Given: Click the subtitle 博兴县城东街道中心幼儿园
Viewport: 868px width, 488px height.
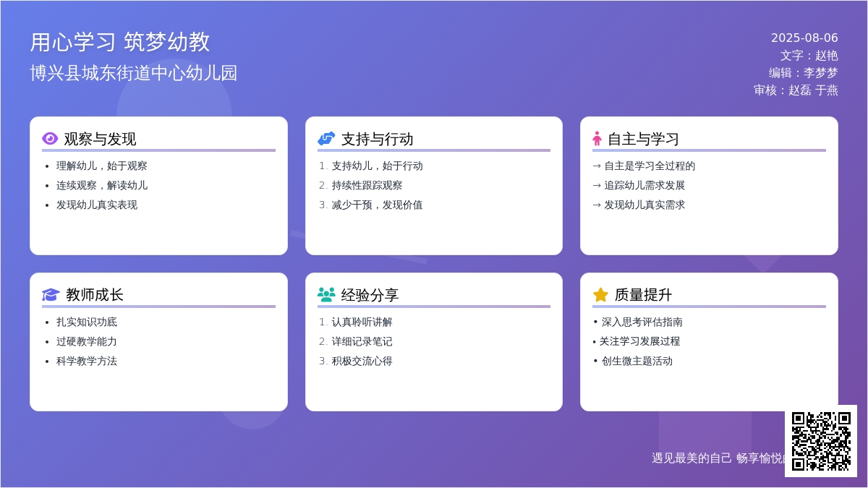Looking at the screenshot, I should 134,73.
